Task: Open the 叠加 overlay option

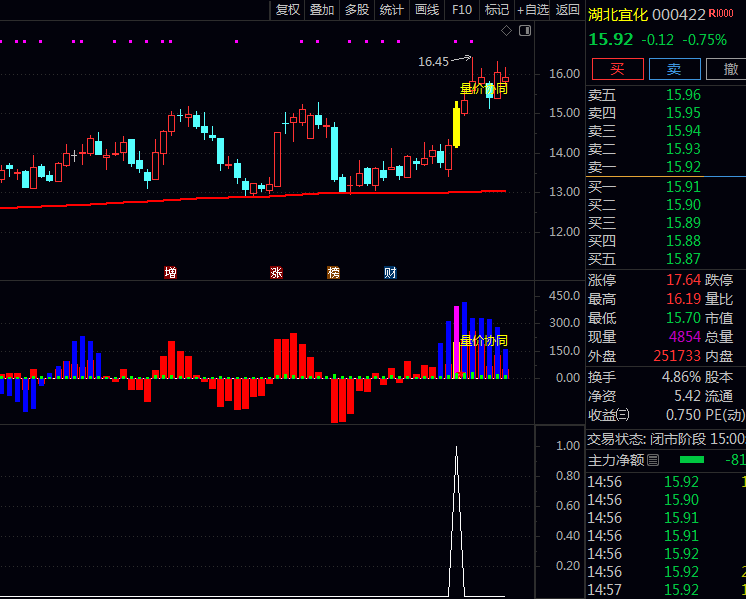Action: [x=322, y=10]
